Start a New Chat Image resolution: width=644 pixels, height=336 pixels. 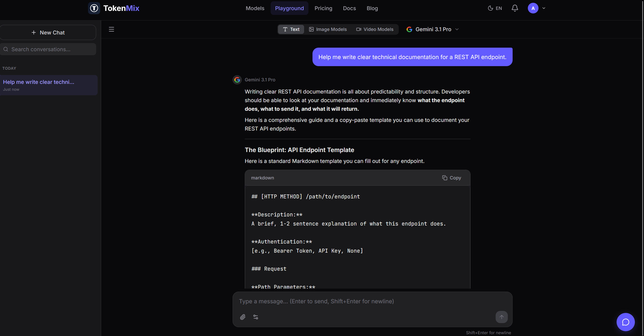tap(48, 32)
